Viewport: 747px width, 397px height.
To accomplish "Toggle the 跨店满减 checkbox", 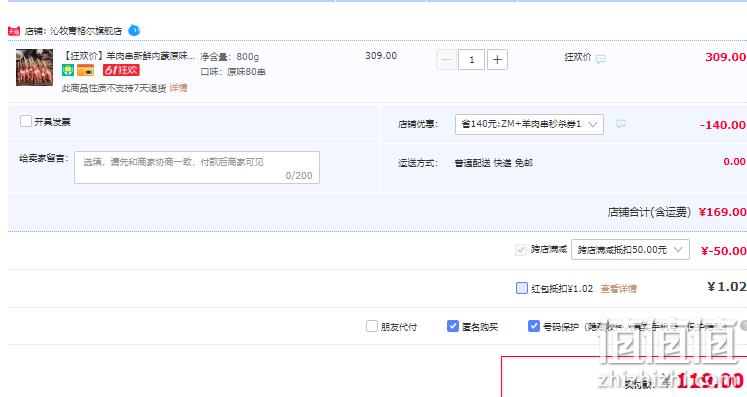I will pos(521,250).
